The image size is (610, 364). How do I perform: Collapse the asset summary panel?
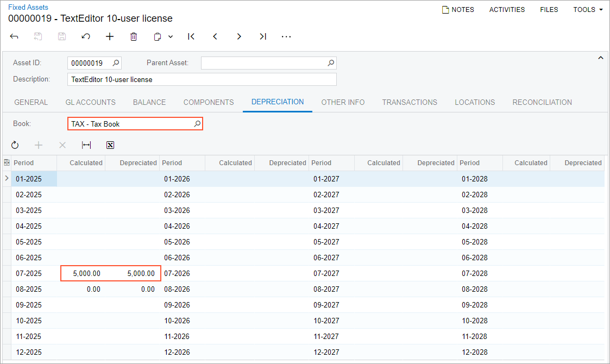pyautogui.click(x=600, y=58)
